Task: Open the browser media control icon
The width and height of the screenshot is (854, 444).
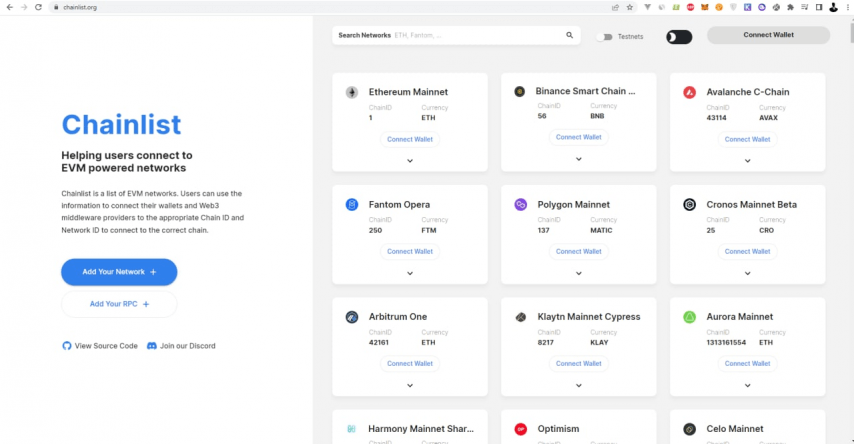Action: (x=805, y=7)
